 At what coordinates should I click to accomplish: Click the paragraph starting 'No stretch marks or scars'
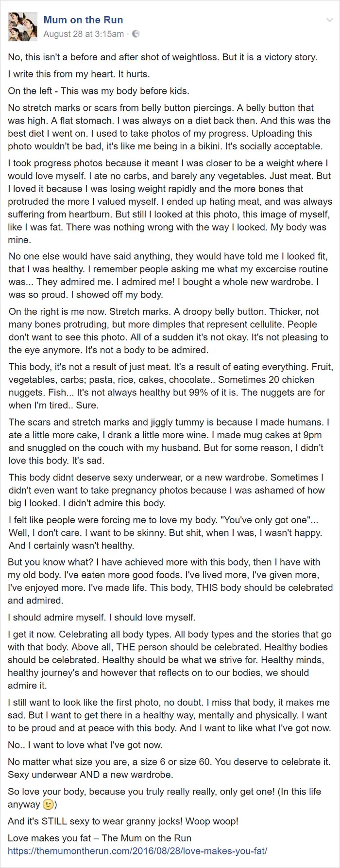pyautogui.click(x=169, y=127)
